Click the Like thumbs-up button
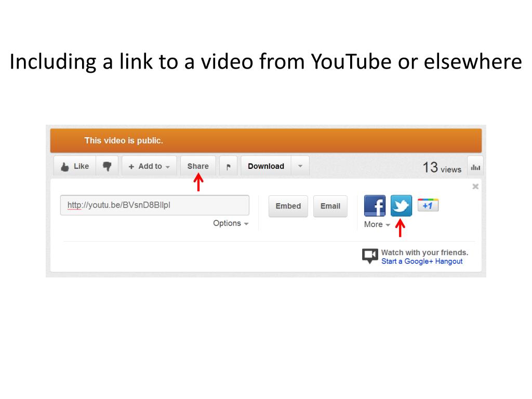The image size is (532, 399). [x=75, y=166]
